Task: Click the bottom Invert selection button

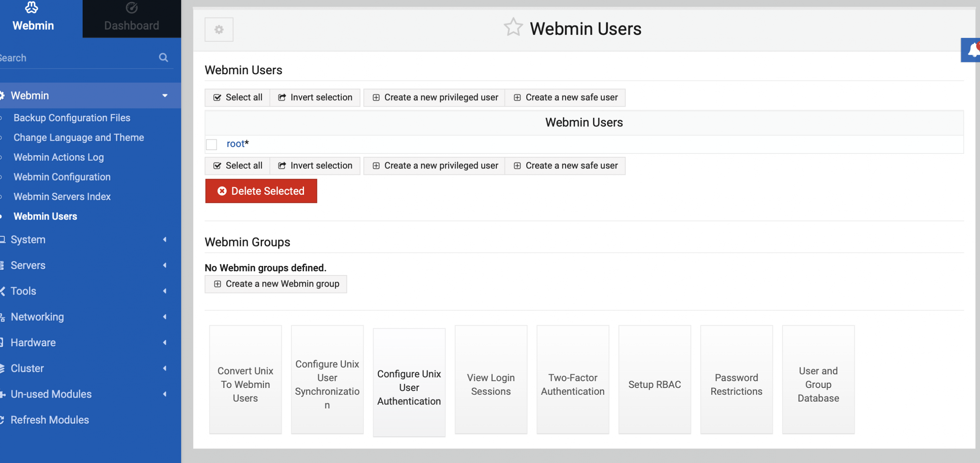Action: [x=315, y=166]
